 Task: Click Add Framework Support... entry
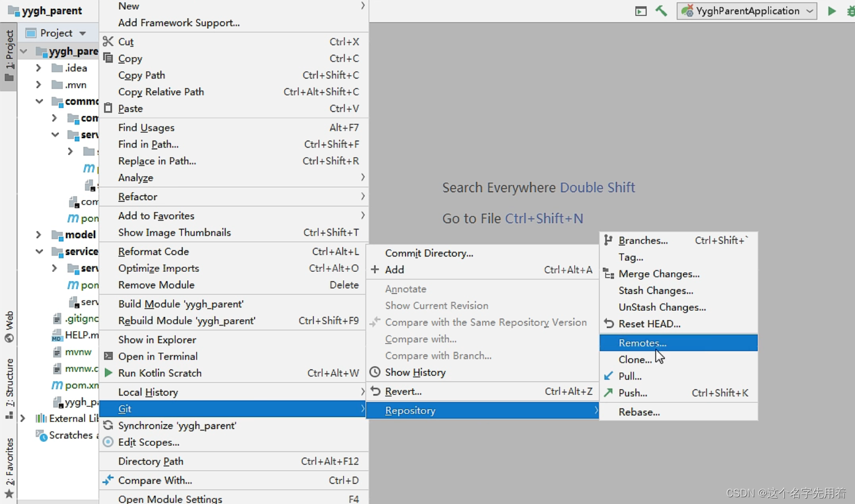(x=233, y=23)
